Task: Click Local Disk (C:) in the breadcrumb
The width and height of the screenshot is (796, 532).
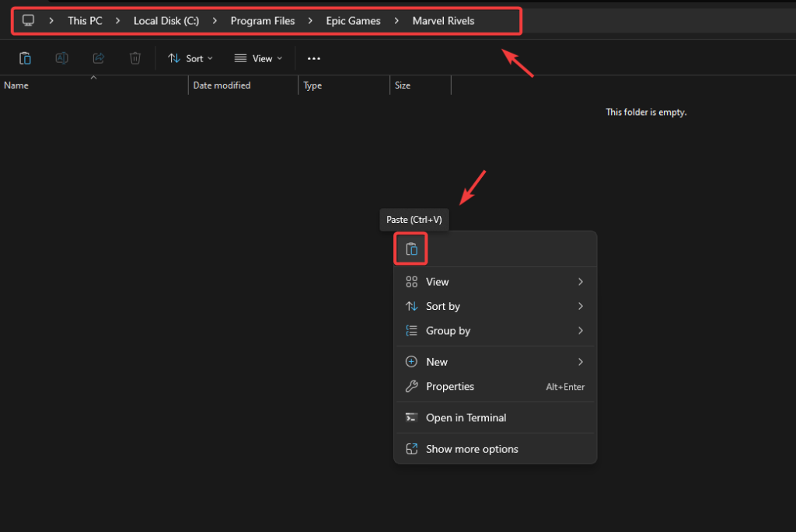Action: pos(166,21)
